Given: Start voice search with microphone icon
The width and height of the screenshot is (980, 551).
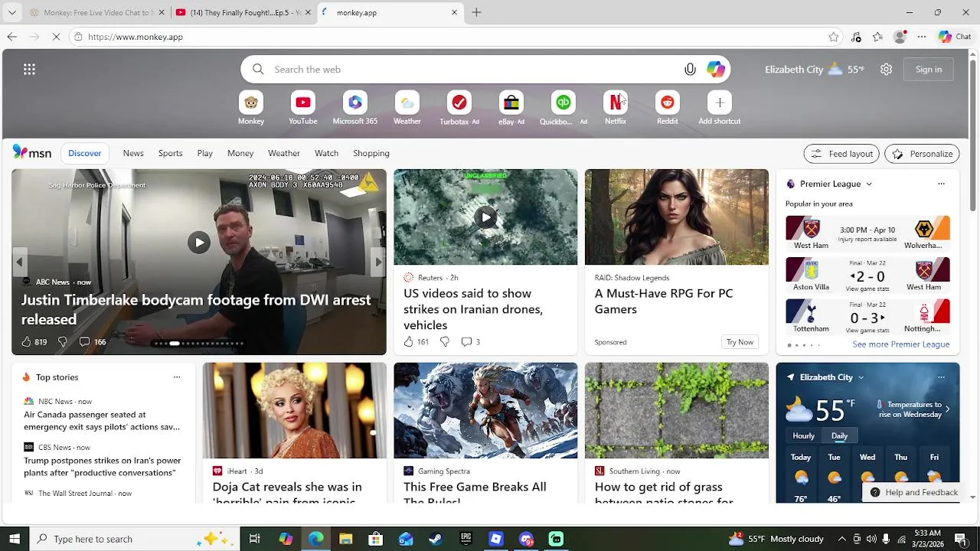Looking at the screenshot, I should [x=690, y=70].
